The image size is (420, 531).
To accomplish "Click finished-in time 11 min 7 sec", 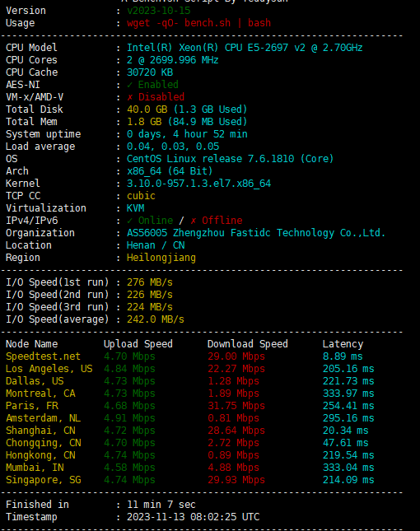I will point(161,505).
